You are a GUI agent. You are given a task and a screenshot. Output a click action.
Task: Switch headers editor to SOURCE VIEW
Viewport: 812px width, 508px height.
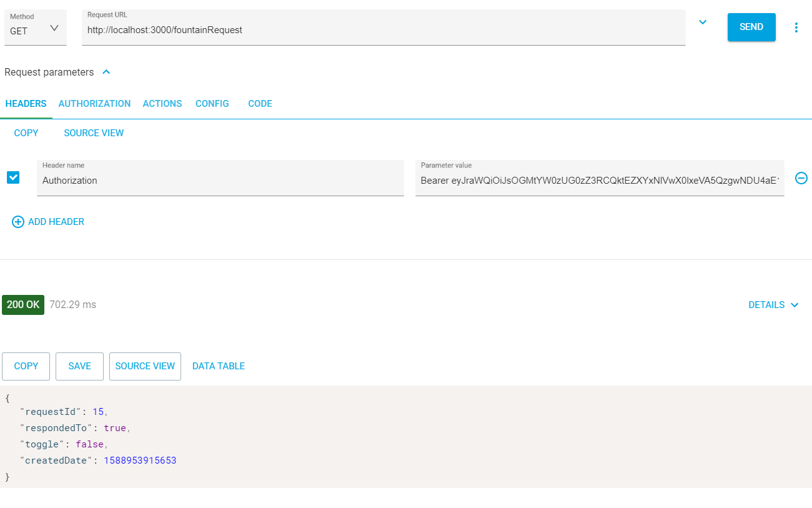(x=94, y=133)
